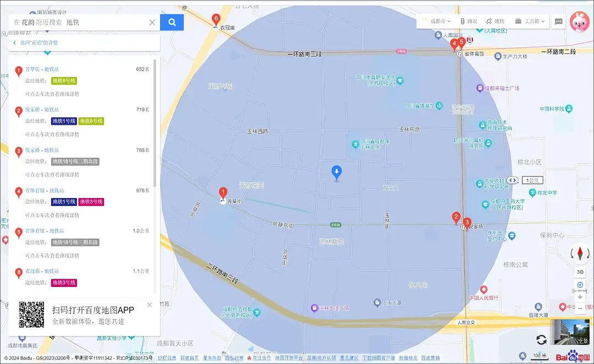This screenshot has width=594, height=364.
Task: Click the refresh rotate icon near panorama
Action: point(541,340)
